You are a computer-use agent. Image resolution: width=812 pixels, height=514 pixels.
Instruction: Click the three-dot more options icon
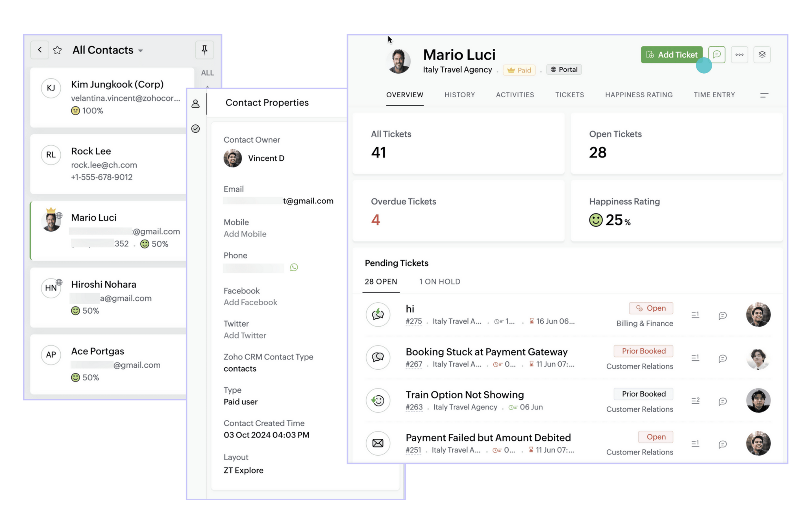[739, 55]
